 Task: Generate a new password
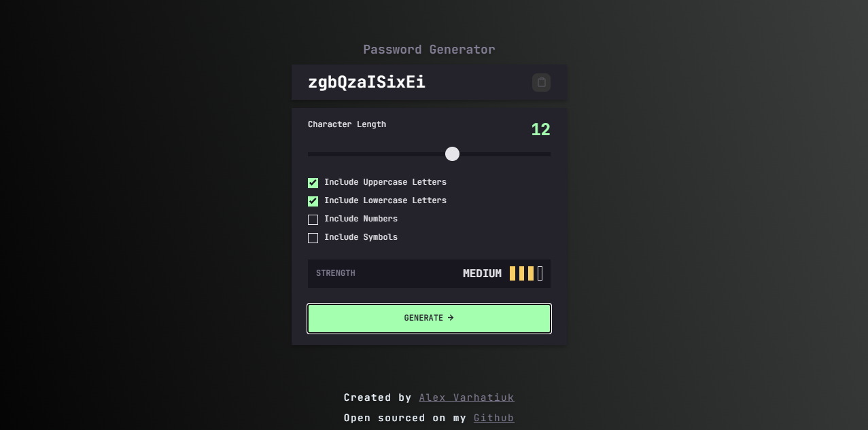point(429,317)
